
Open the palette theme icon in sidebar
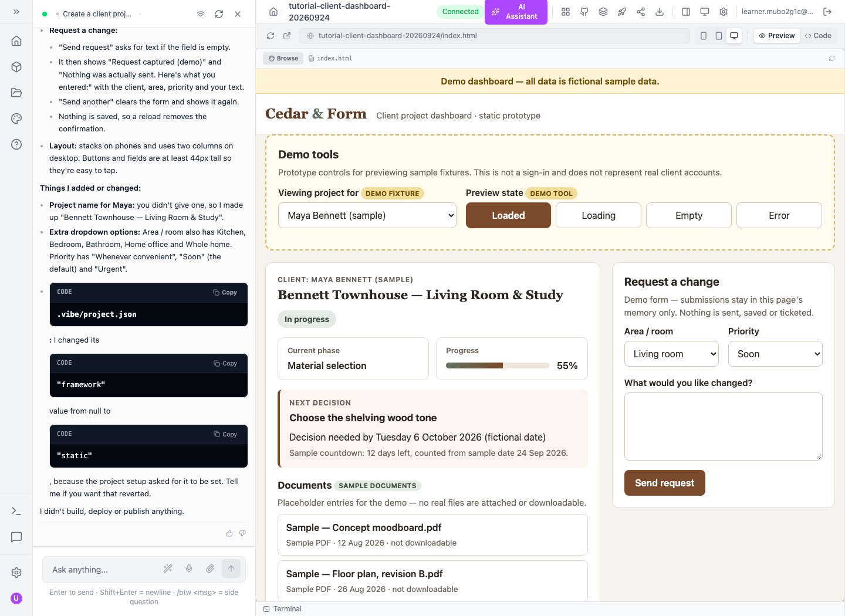pyautogui.click(x=16, y=119)
